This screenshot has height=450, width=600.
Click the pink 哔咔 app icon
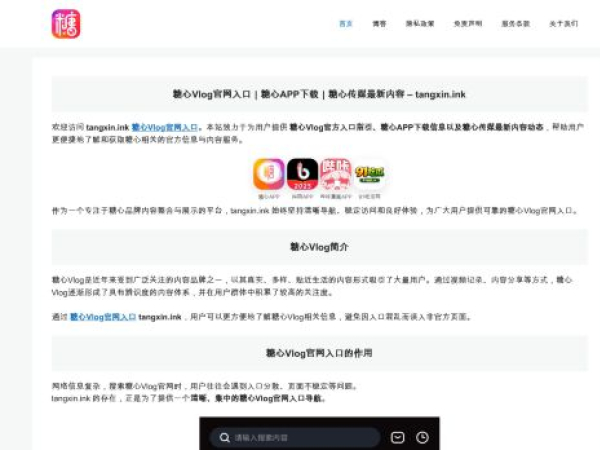(x=336, y=174)
